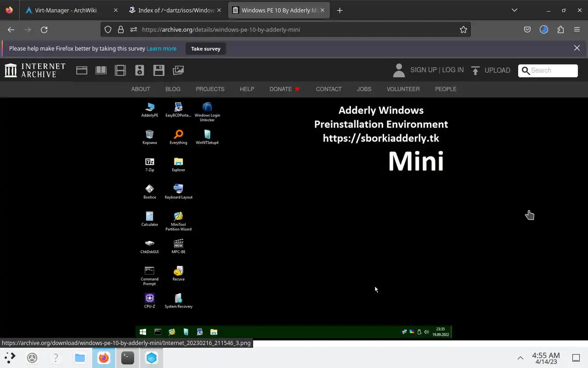The image size is (588, 368).
Task: Follow the Learn more link
Action: 161,48
